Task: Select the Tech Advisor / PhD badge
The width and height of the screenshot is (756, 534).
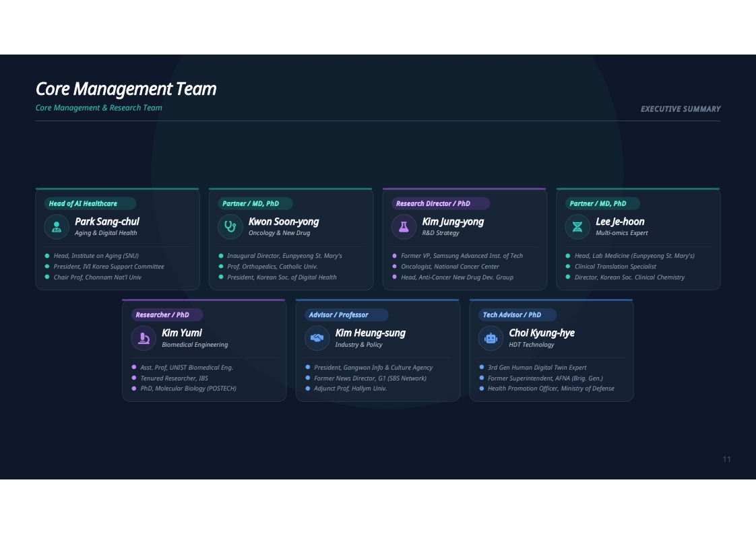Action: coord(517,314)
